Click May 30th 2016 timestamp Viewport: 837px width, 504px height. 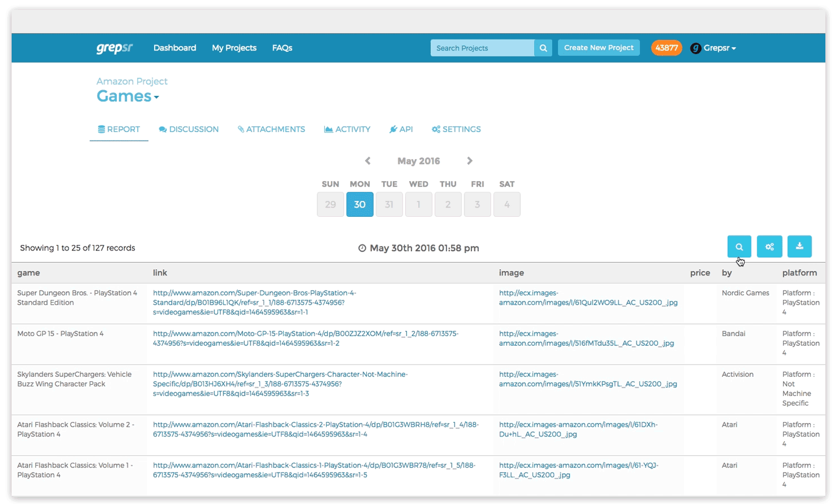pos(424,248)
